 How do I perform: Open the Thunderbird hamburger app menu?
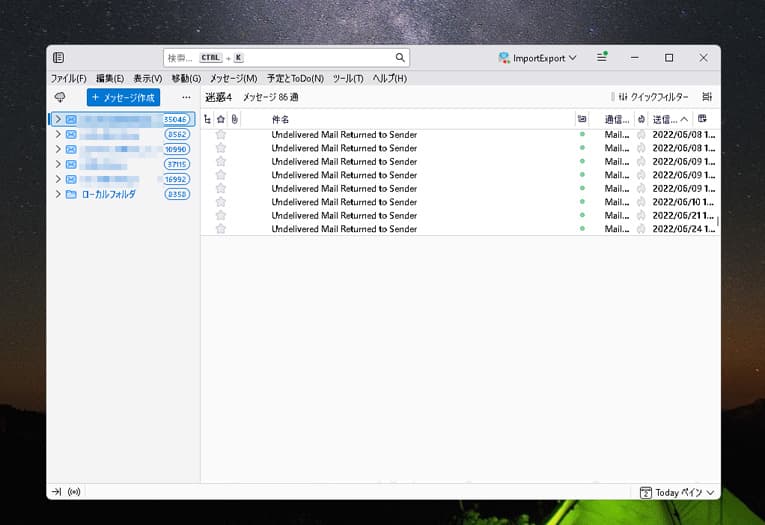(602, 58)
